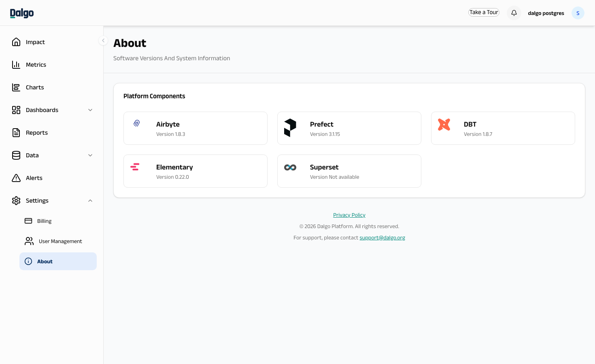Open User Management
Image resolution: width=595 pixels, height=364 pixels.
pyautogui.click(x=58, y=241)
